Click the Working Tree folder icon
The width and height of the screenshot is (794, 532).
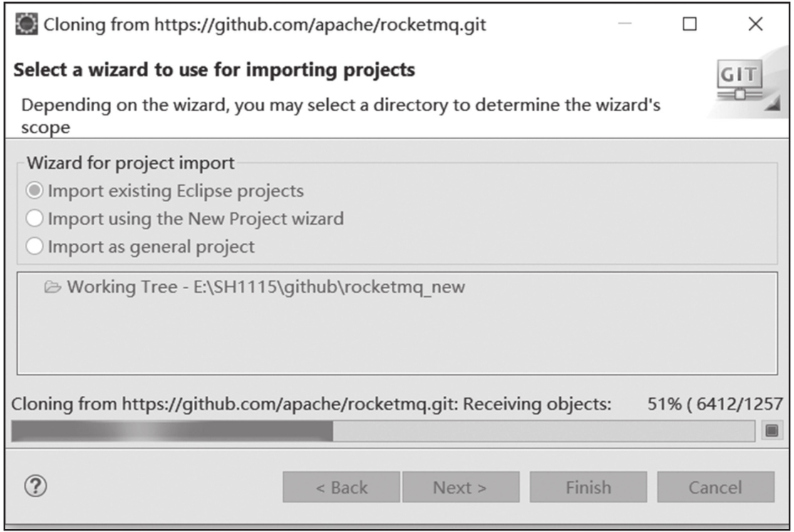click(x=53, y=287)
